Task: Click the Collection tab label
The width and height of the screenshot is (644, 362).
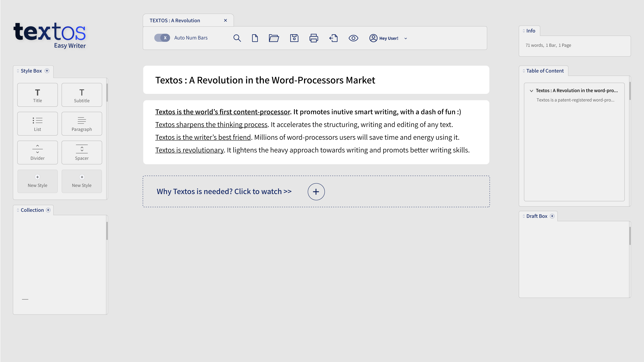Action: click(32, 210)
